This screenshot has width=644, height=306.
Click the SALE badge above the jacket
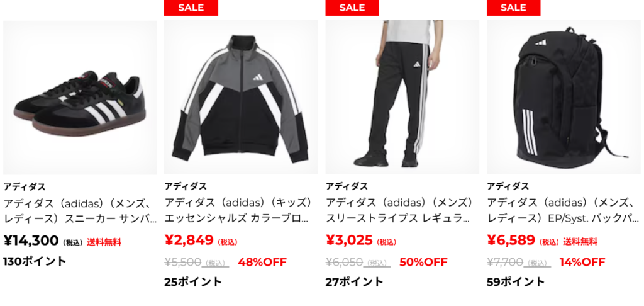pos(191,8)
